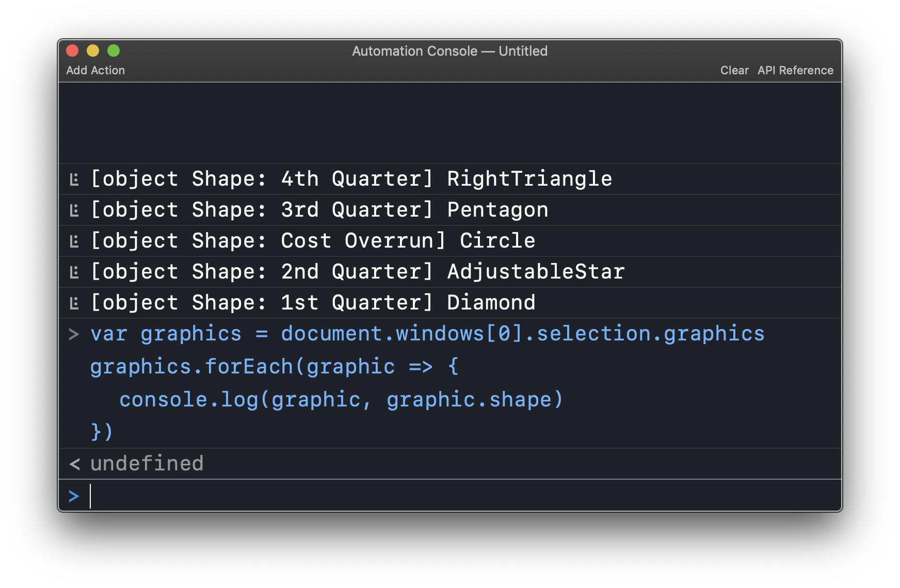
Task: Open the Add Action menu
Action: [x=95, y=70]
